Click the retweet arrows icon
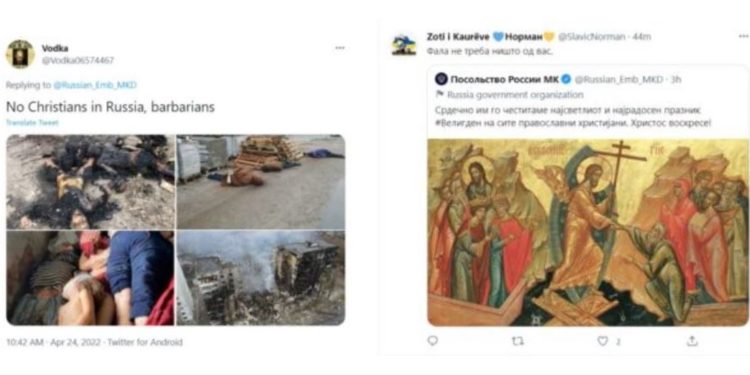 [x=518, y=341]
